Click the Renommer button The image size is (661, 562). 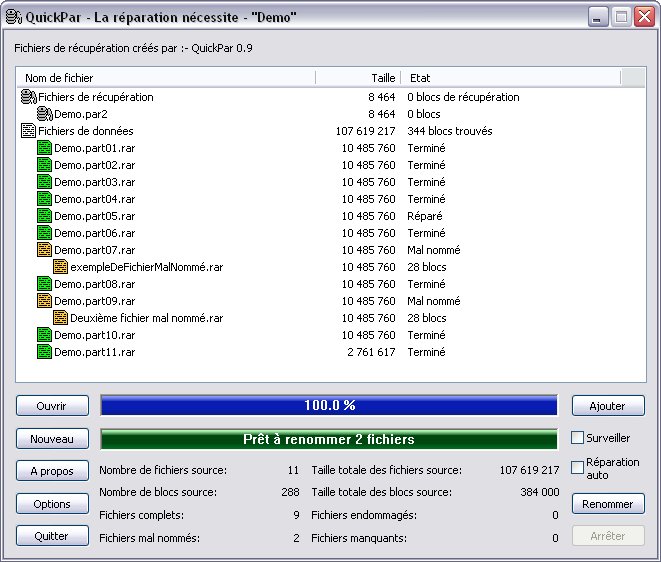[x=608, y=503]
